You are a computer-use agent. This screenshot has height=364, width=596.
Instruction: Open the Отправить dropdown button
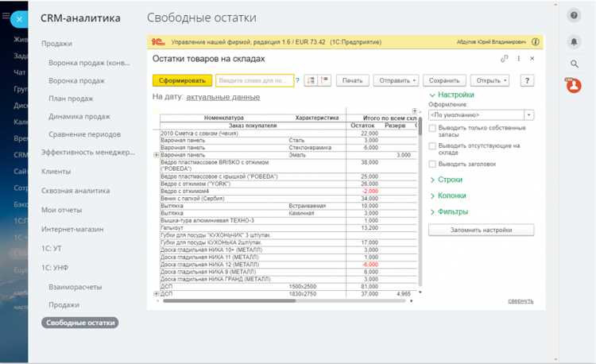(x=396, y=80)
